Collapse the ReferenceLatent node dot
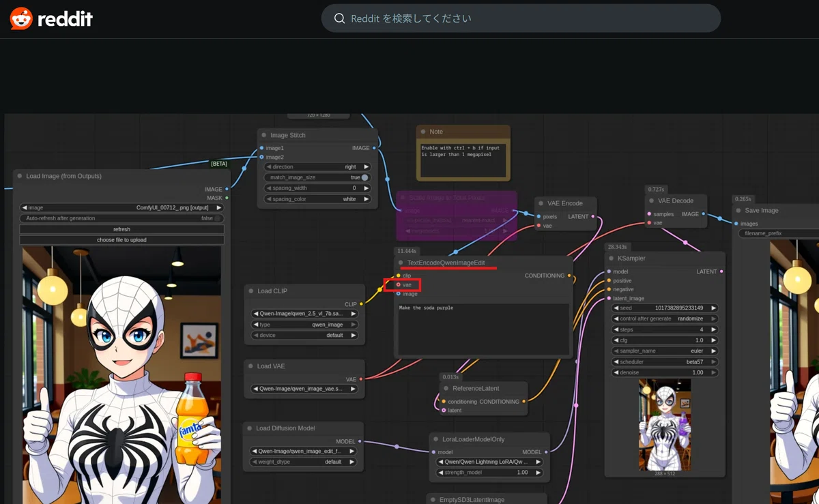The width and height of the screenshot is (819, 504). [x=446, y=389]
